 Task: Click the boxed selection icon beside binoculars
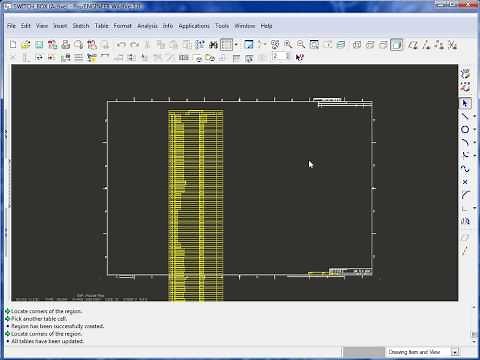[x=226, y=44]
